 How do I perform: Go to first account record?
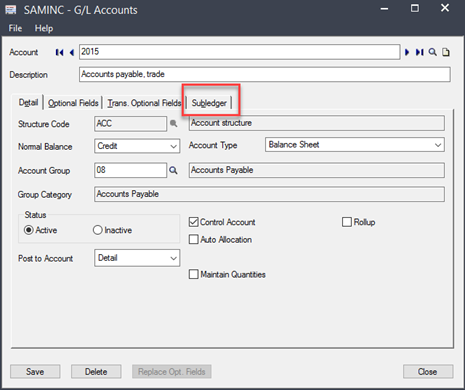click(x=59, y=52)
